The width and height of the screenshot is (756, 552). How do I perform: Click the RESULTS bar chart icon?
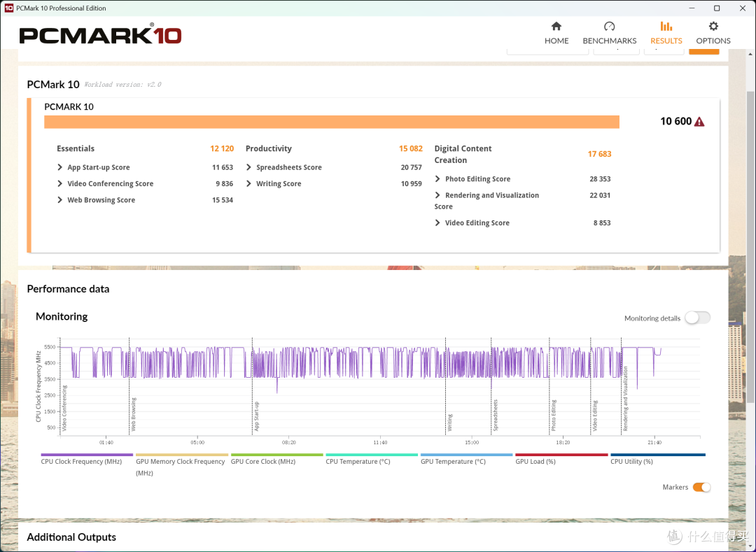click(x=666, y=26)
